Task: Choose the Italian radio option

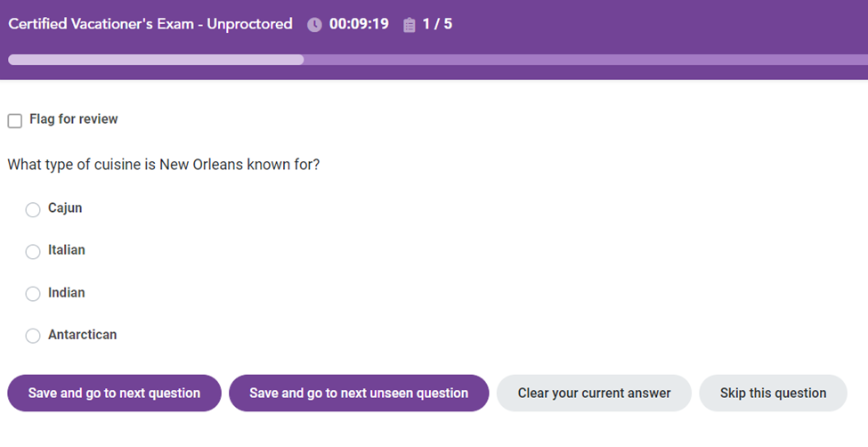Action: (x=33, y=251)
